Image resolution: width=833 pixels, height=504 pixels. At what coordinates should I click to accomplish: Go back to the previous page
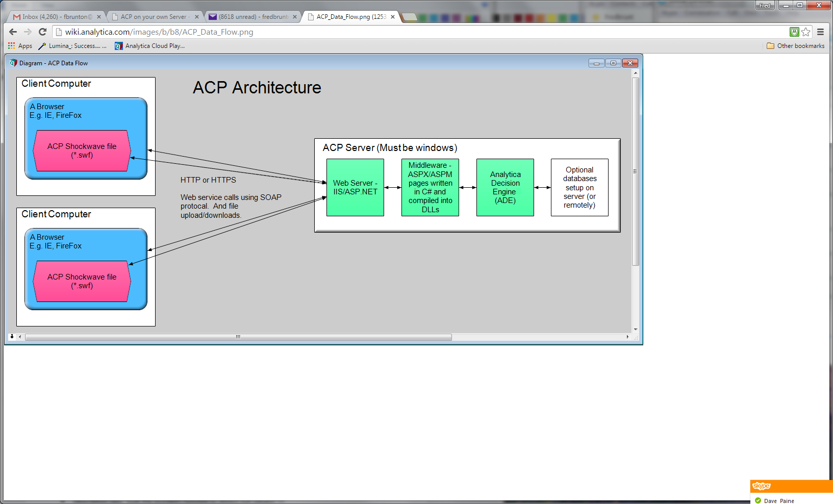coord(13,32)
